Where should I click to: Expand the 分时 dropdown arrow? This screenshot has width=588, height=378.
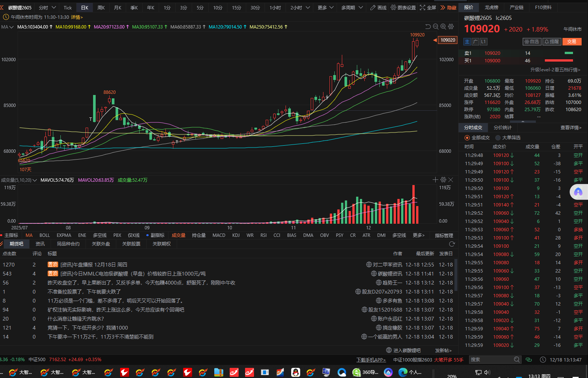click(x=54, y=8)
